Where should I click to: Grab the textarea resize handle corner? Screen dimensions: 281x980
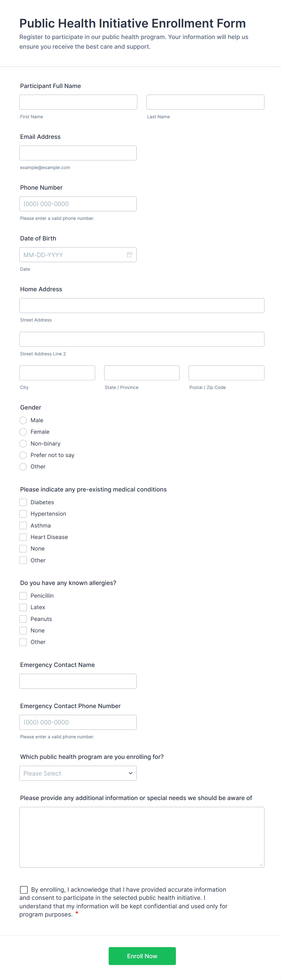[261, 864]
